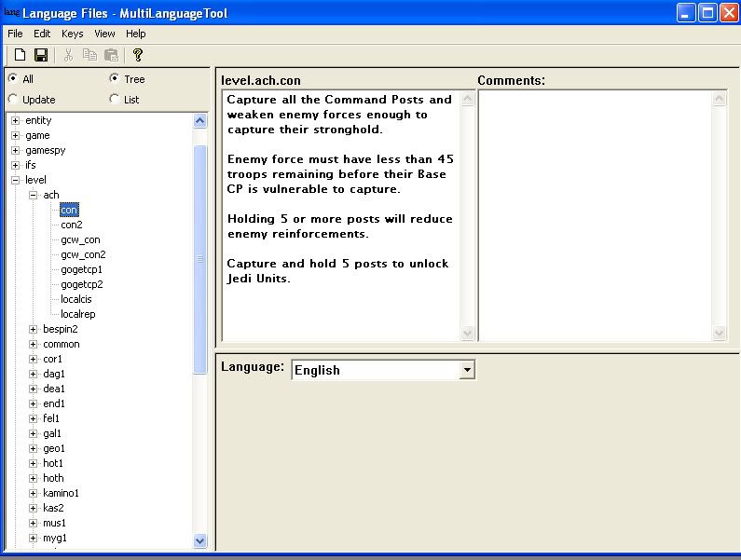Screen dimensions: 741x560
Task: Expand the dag1 tree node
Action: pos(33,375)
